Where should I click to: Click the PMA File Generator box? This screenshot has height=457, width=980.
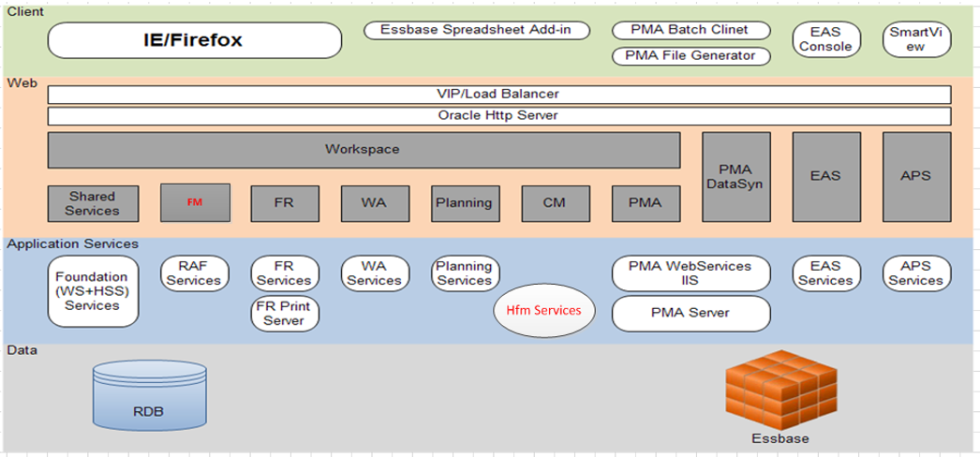pyautogui.click(x=690, y=56)
